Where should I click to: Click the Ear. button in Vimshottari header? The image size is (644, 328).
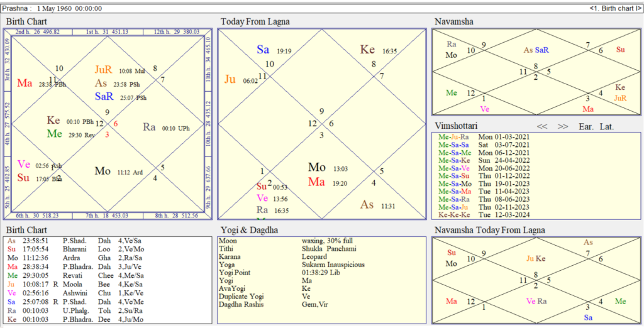586,126
